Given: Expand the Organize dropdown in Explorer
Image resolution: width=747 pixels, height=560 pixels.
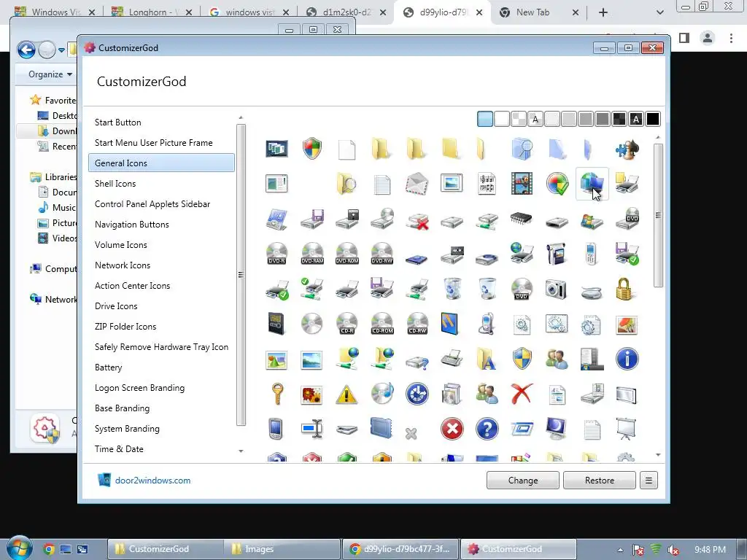Looking at the screenshot, I should [50, 74].
